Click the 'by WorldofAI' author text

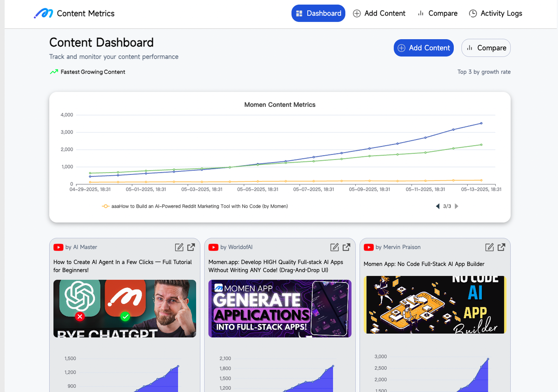pos(236,247)
